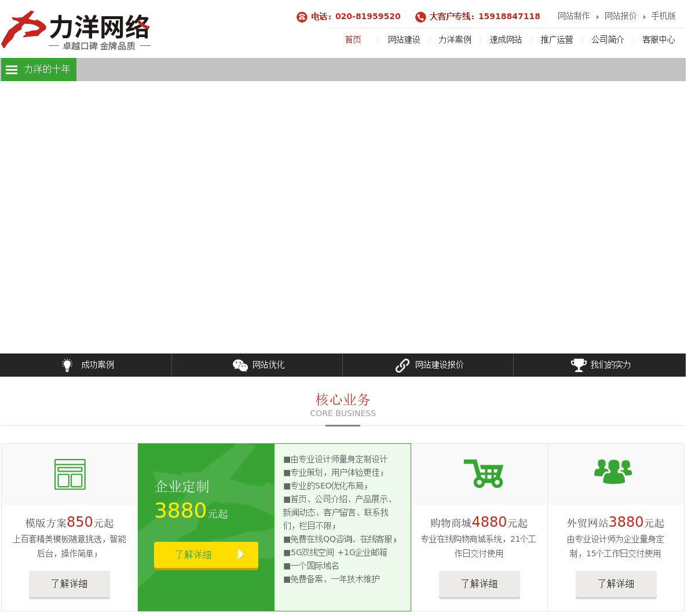This screenshot has width=695, height=616.
Task: Click the VIP hotline phone icon
Action: 420,17
